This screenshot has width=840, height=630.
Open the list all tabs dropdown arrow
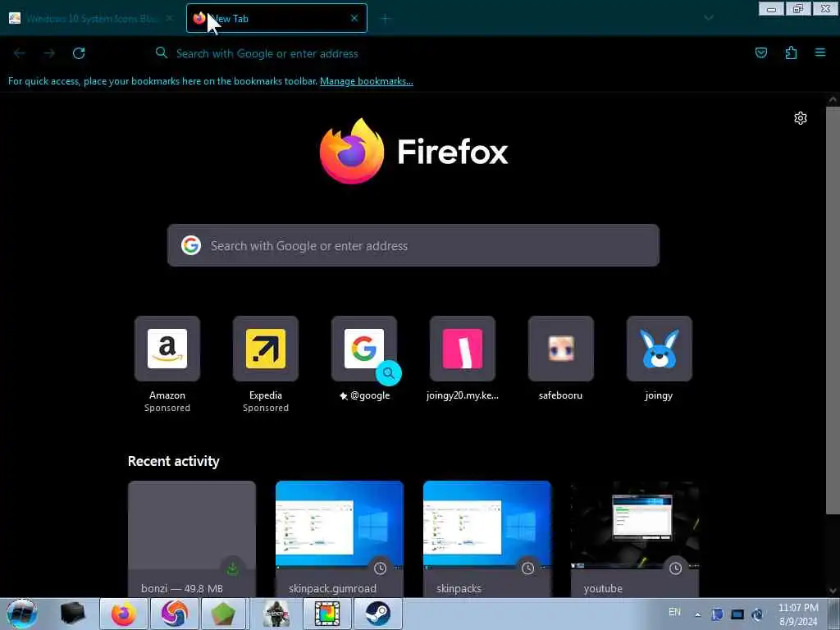point(708,18)
